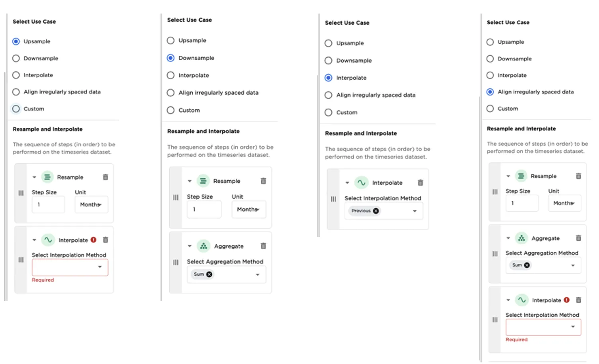
Task: Select Downsample in the rightmost panel
Action: coord(490,59)
